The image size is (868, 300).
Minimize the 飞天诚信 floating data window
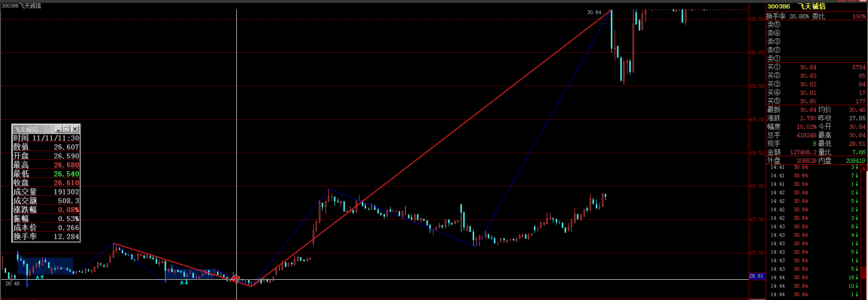(x=58, y=129)
